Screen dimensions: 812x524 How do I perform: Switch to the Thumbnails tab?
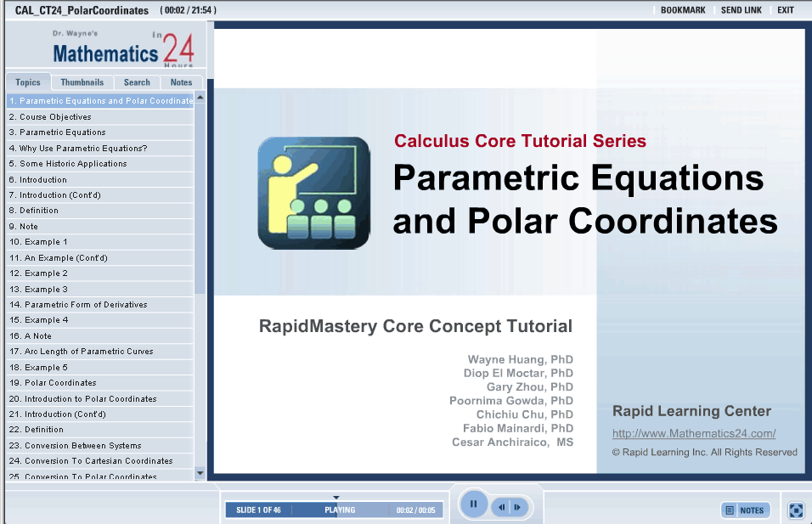click(82, 82)
